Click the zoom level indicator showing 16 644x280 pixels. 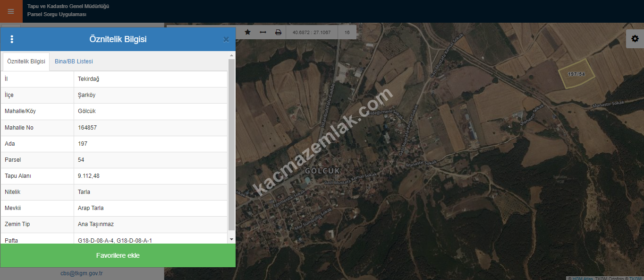347,33
